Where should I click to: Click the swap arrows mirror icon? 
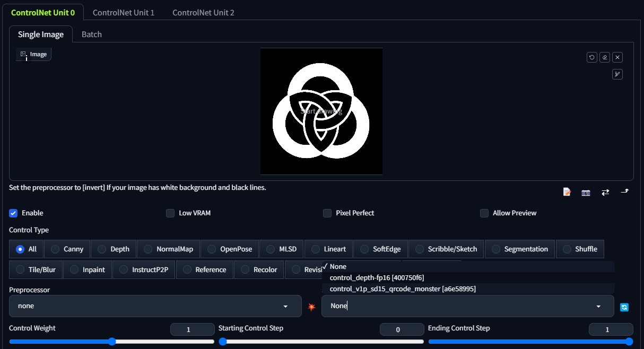coord(605,192)
